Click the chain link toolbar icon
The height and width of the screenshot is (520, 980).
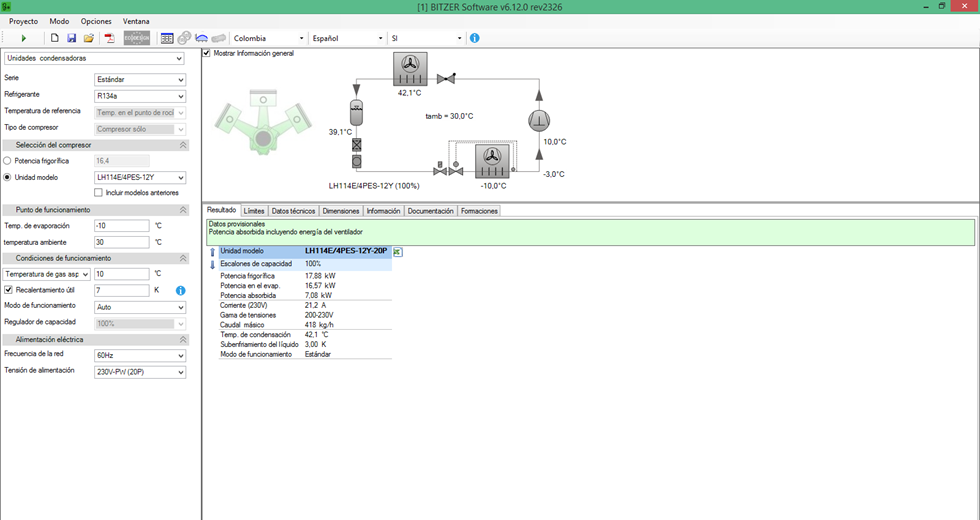(x=184, y=38)
